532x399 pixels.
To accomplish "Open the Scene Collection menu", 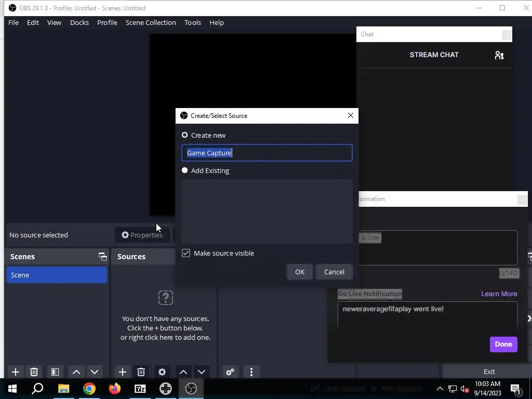I will [151, 22].
